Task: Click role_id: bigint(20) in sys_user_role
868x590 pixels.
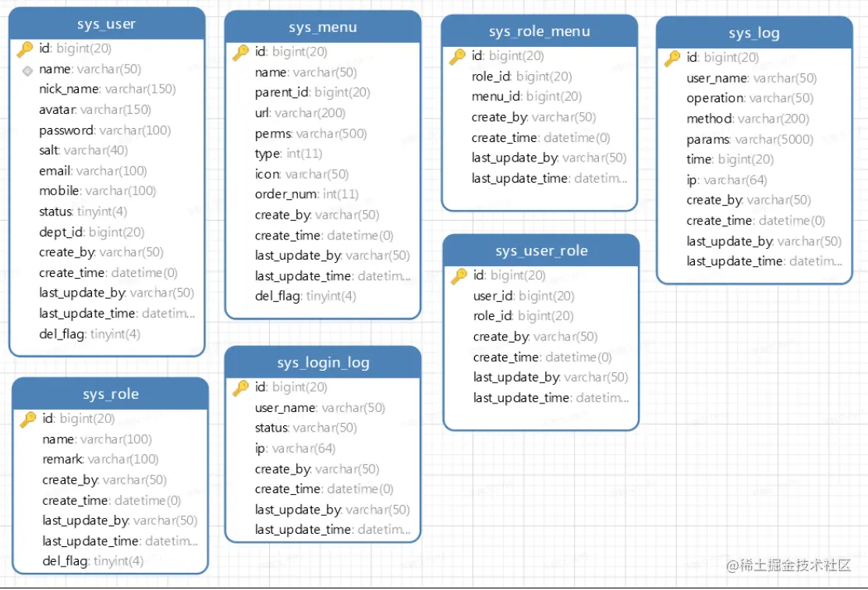Action: [x=523, y=316]
